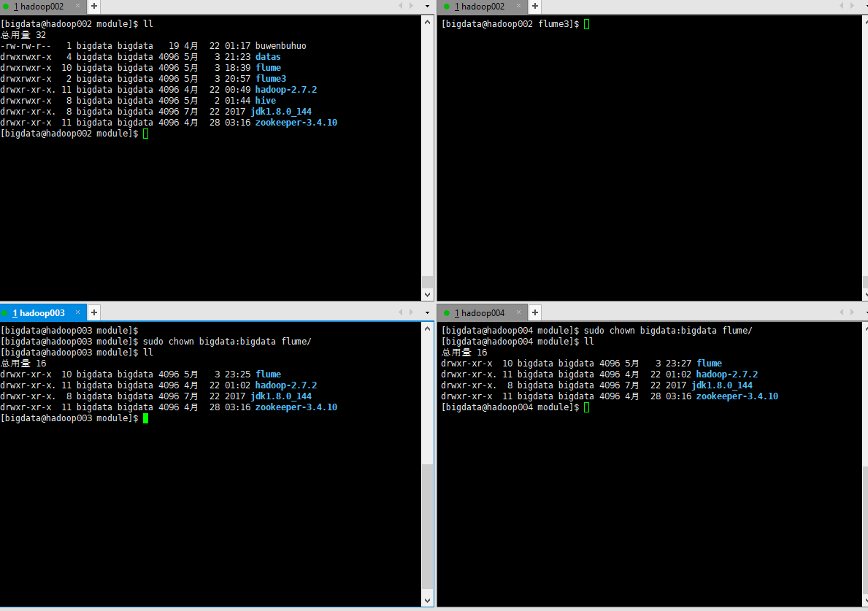Click scroll-up arrow in hadoop003 terminal

[427, 328]
